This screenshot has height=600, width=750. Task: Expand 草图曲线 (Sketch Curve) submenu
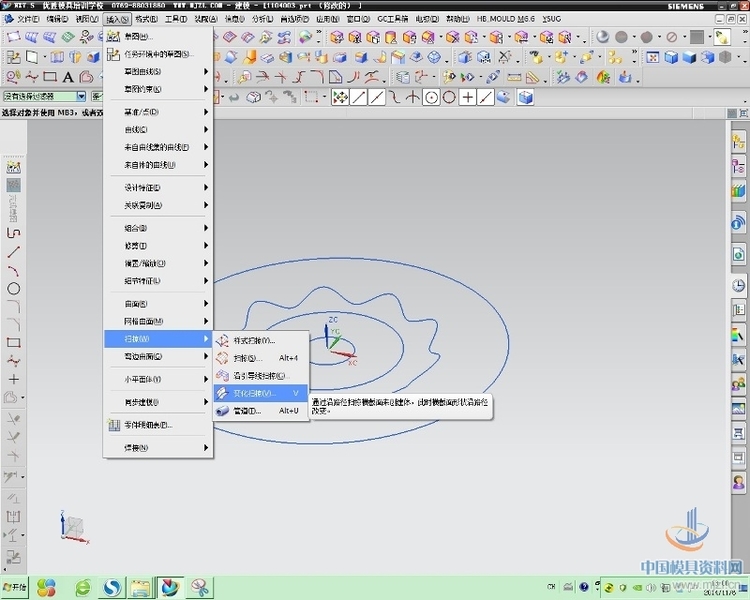158,71
